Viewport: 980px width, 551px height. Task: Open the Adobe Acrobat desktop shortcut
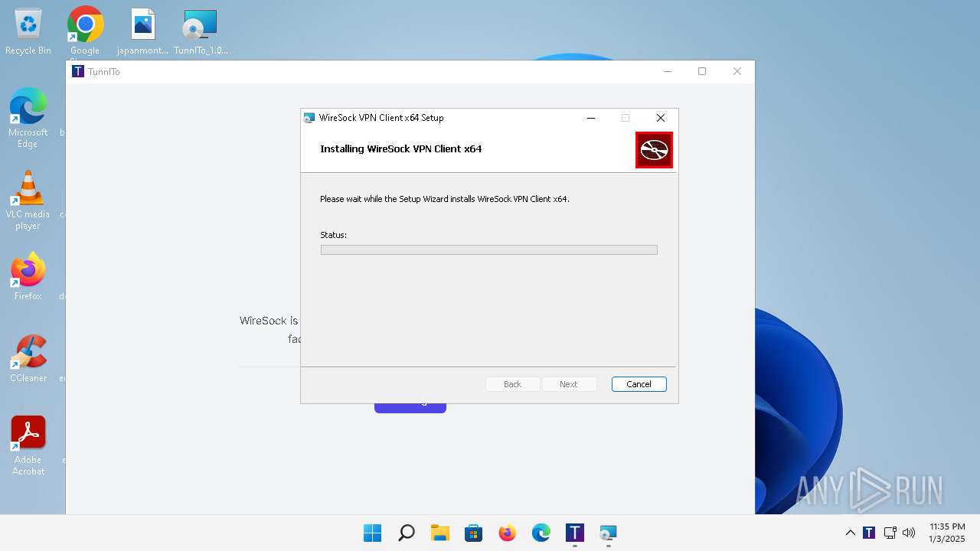coord(28,446)
